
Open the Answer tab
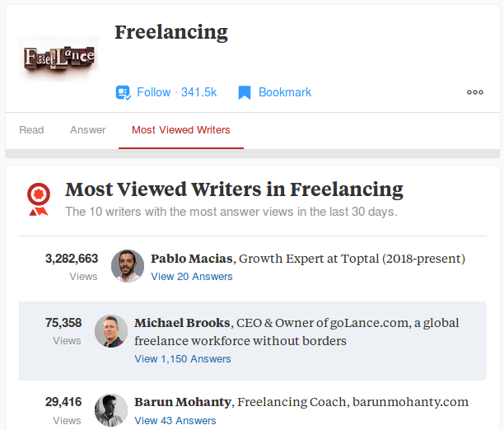coord(88,130)
